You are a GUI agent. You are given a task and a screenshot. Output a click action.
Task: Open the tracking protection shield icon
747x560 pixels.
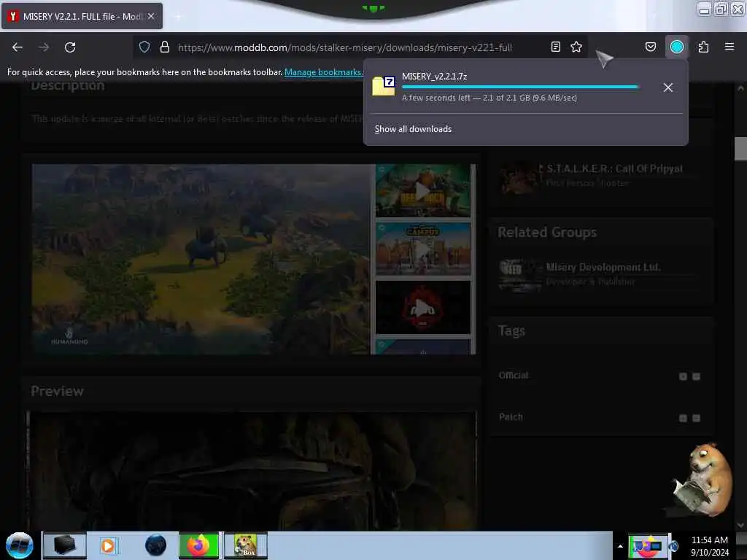[x=144, y=47]
